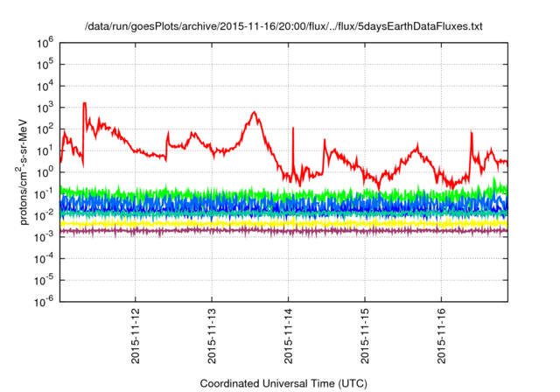The image size is (560, 392).
Task: Click the 2015-11-14 date tick label
Action: (288, 336)
